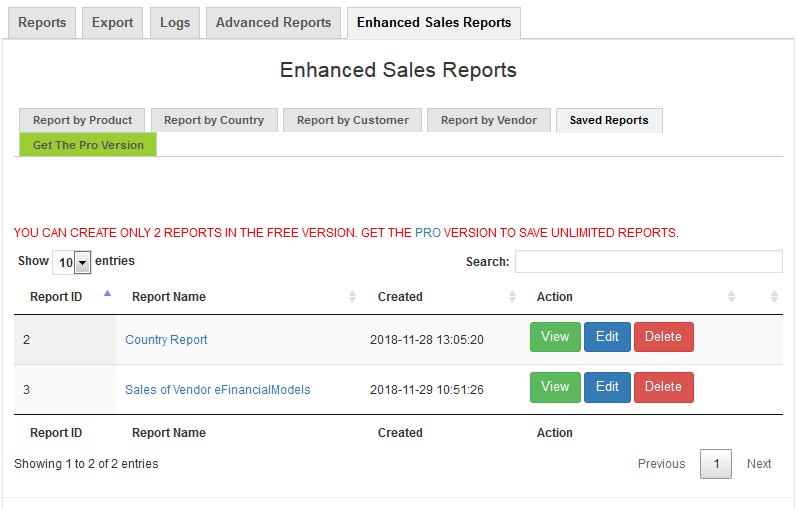The width and height of the screenshot is (798, 509).
Task: Select the Report by Product tab
Action: pyautogui.click(x=82, y=120)
